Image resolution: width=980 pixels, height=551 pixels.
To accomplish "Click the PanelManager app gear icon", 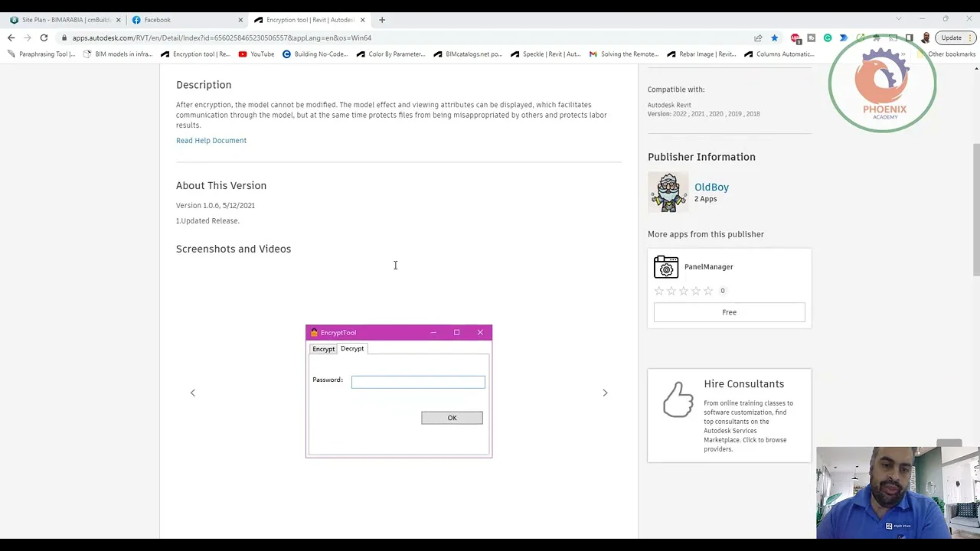I will point(666,267).
